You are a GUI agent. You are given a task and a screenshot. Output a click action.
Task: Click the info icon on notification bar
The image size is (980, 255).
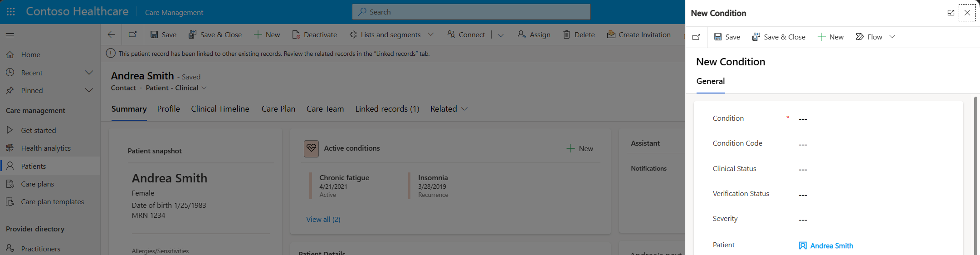pyautogui.click(x=111, y=54)
